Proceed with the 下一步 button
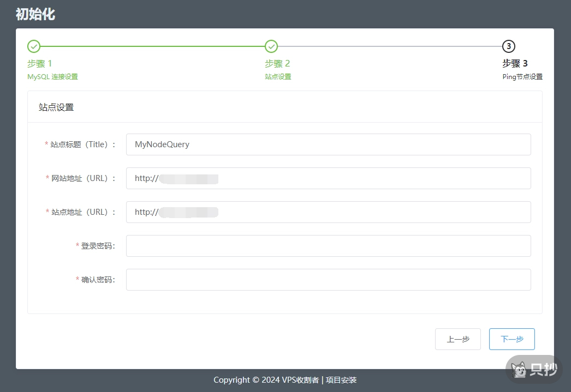 click(x=511, y=339)
